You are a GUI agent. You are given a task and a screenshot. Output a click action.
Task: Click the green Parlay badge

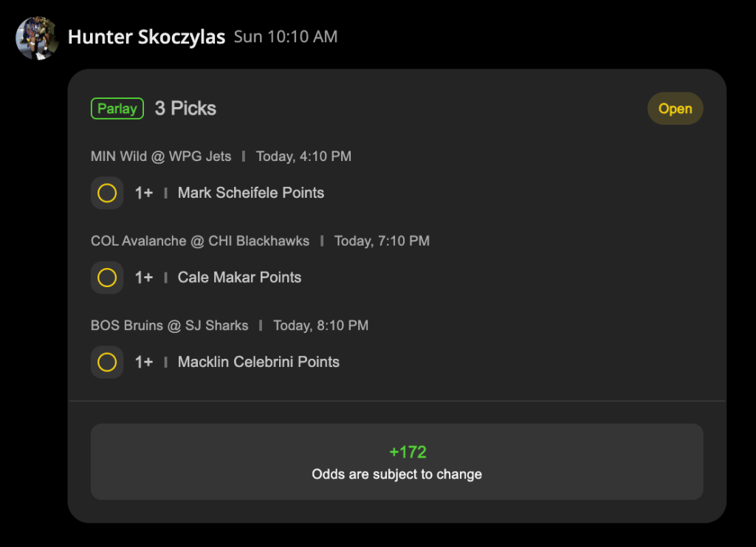117,109
